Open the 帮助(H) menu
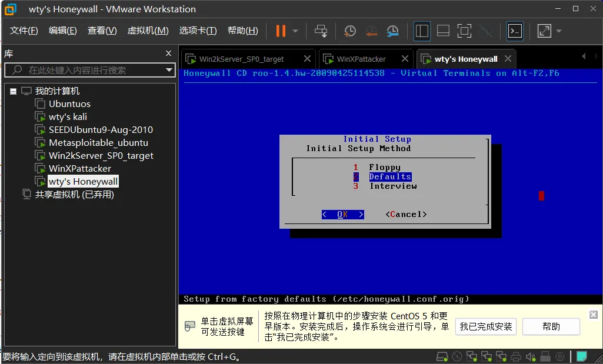 pos(242,31)
